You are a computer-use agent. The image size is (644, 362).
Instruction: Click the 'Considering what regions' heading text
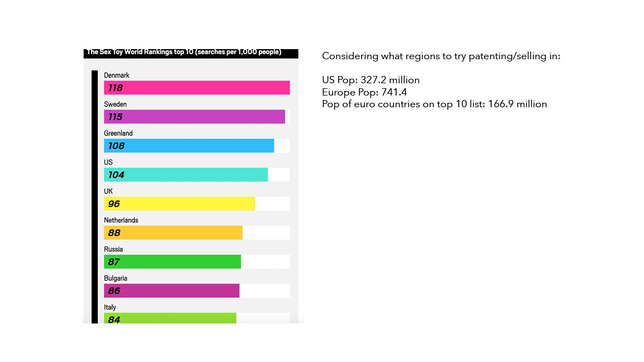point(441,56)
